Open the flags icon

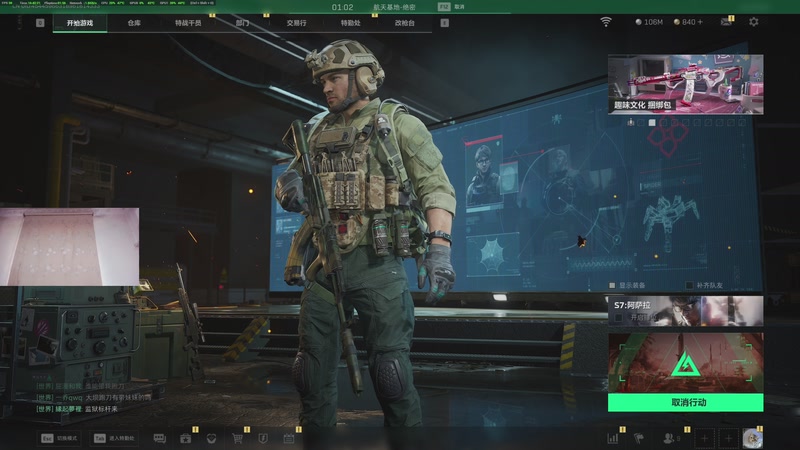[638, 438]
